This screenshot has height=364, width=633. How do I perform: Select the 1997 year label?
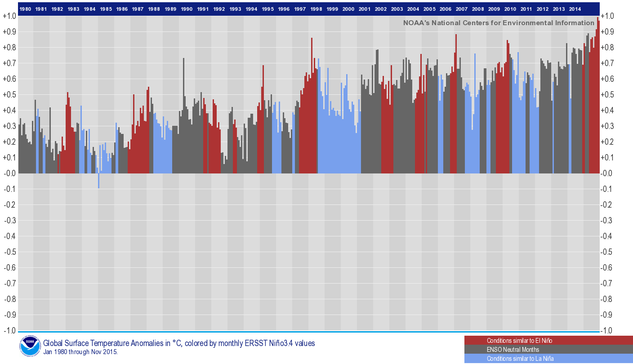[300, 9]
